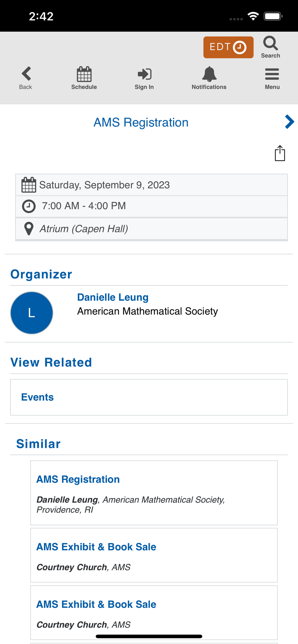298x644 pixels.
Task: Tap the Sign In icon
Action: tap(144, 74)
